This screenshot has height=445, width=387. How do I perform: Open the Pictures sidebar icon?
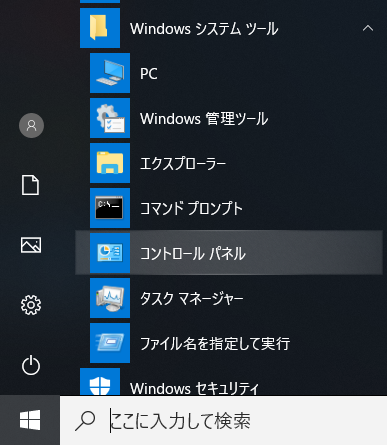[x=31, y=245]
